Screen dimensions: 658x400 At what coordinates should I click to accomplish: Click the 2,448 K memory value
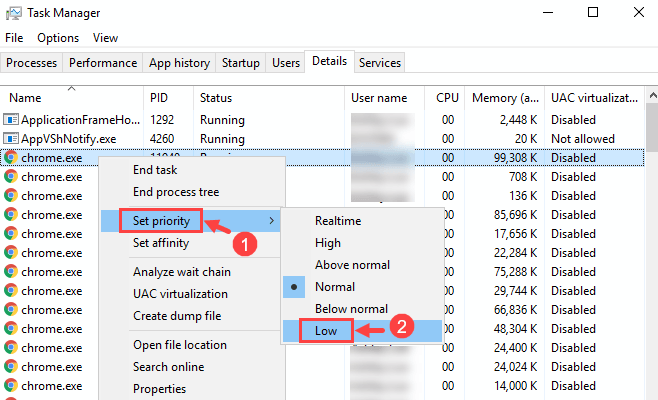[518, 120]
